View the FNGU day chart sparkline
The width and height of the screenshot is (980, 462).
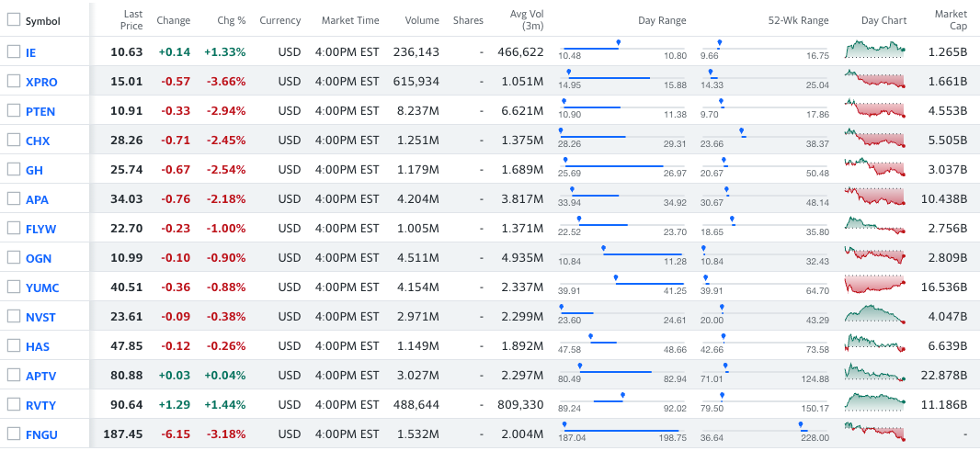click(874, 431)
